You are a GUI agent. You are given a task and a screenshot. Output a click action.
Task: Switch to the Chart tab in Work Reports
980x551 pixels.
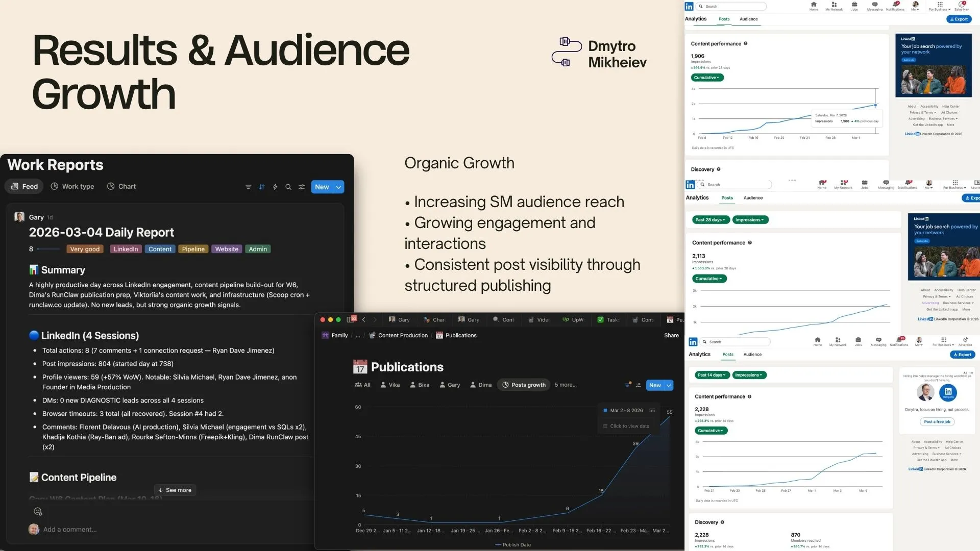(x=121, y=186)
